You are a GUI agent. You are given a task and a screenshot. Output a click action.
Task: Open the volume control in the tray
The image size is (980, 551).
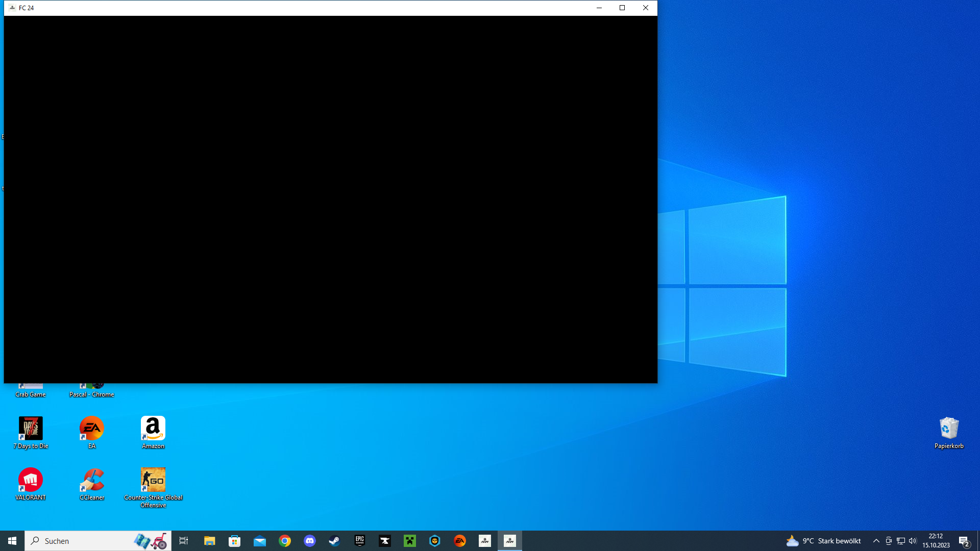pyautogui.click(x=913, y=541)
